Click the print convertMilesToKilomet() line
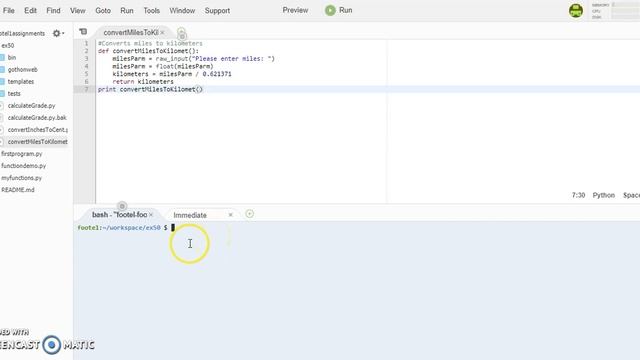 tap(150, 89)
